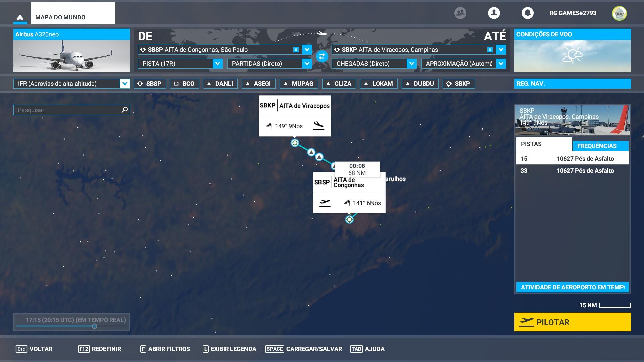Open the IFR flight type dropdown

pyautogui.click(x=125, y=84)
